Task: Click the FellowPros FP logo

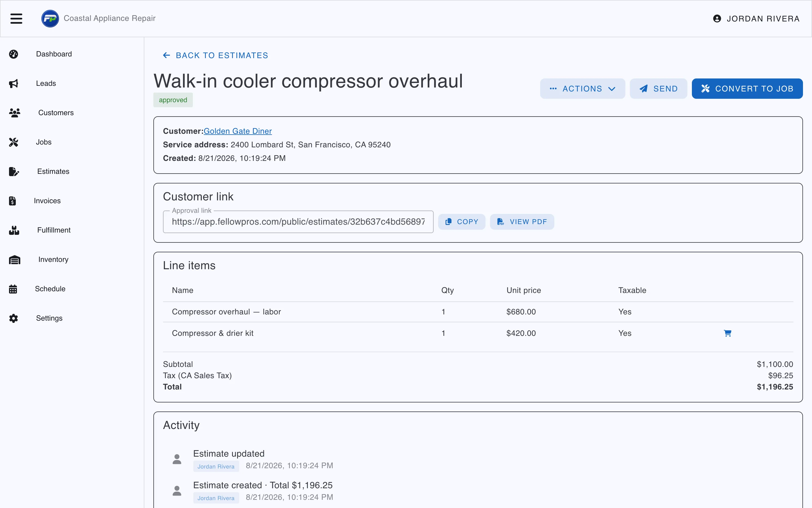Action: coord(50,18)
